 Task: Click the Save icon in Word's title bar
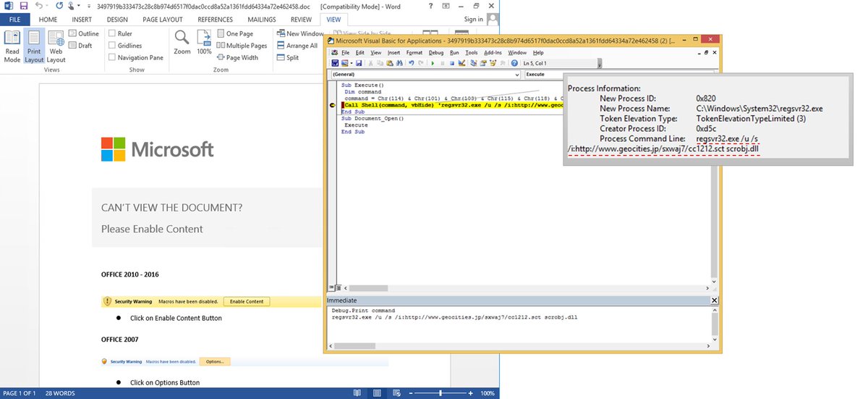tap(23, 5)
